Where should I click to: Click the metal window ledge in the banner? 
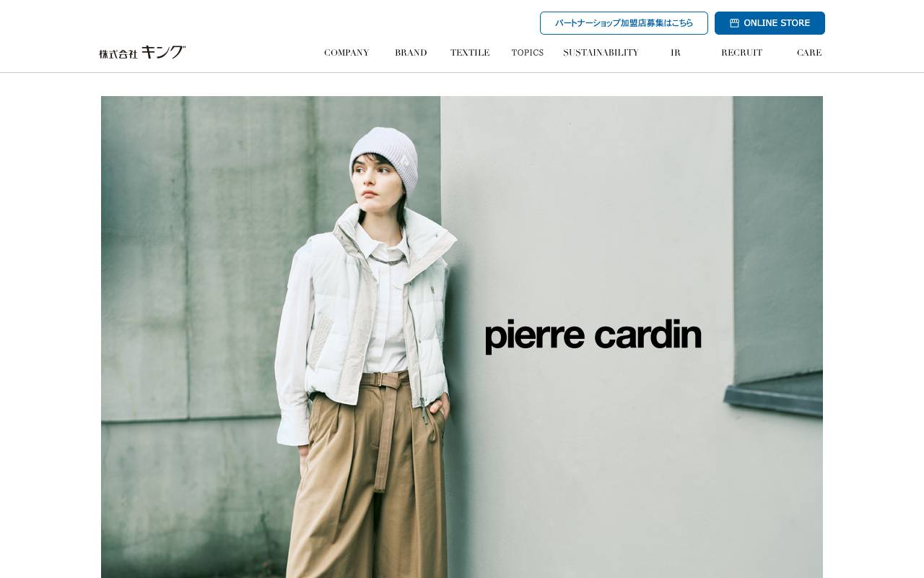pos(774,396)
